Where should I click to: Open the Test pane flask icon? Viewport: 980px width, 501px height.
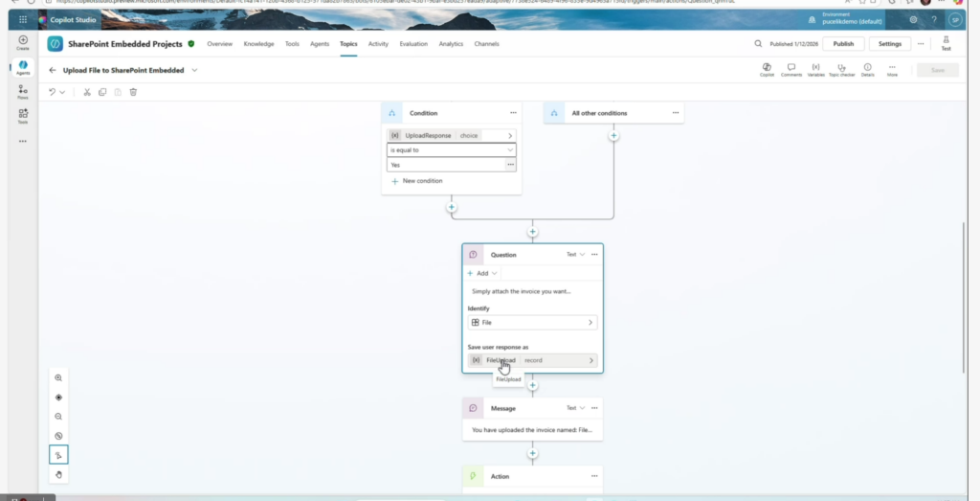coord(946,42)
